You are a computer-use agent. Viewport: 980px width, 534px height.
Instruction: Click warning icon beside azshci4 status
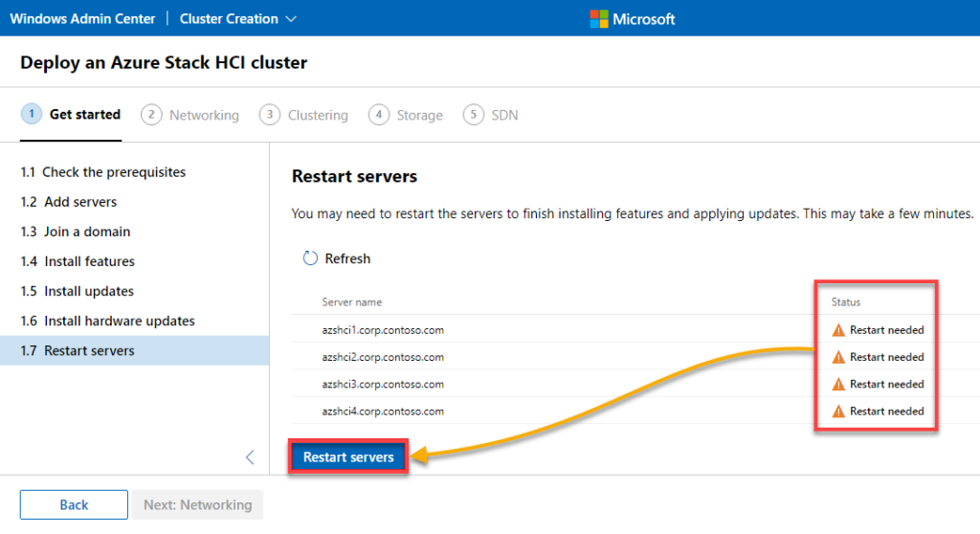[838, 412]
